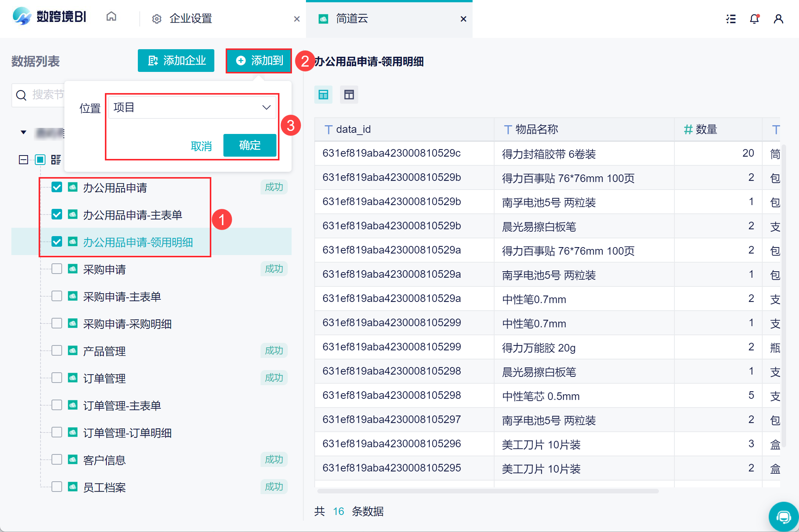Viewport: 799px width, 532px height.
Task: Check the 采购申请 checkbox
Action: pos(57,269)
